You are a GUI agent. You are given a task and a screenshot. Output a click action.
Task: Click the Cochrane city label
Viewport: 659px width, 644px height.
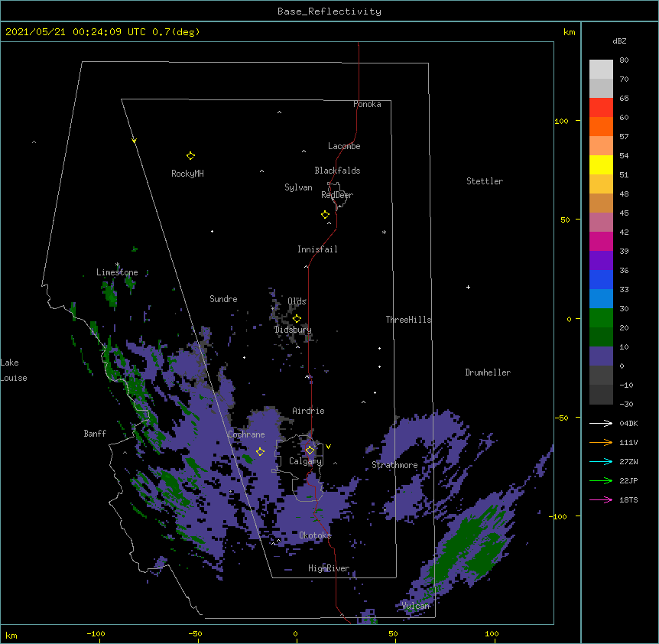246,434
